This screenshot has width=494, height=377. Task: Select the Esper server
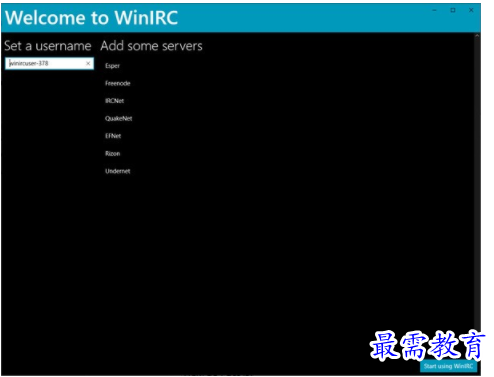point(112,66)
